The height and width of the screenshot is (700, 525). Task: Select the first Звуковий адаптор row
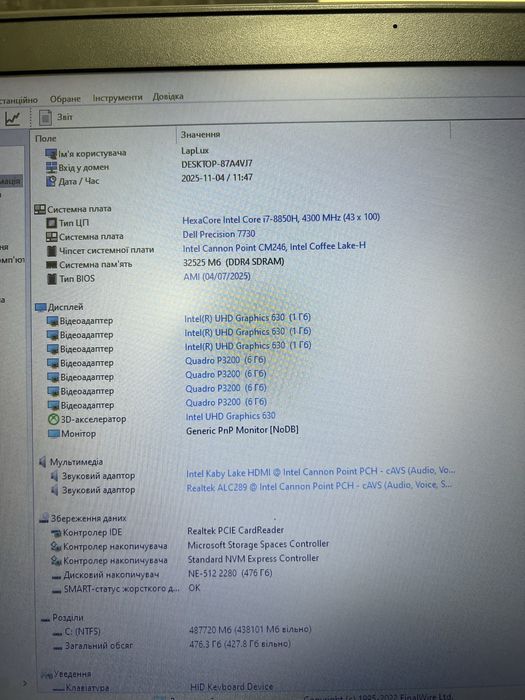click(98, 476)
